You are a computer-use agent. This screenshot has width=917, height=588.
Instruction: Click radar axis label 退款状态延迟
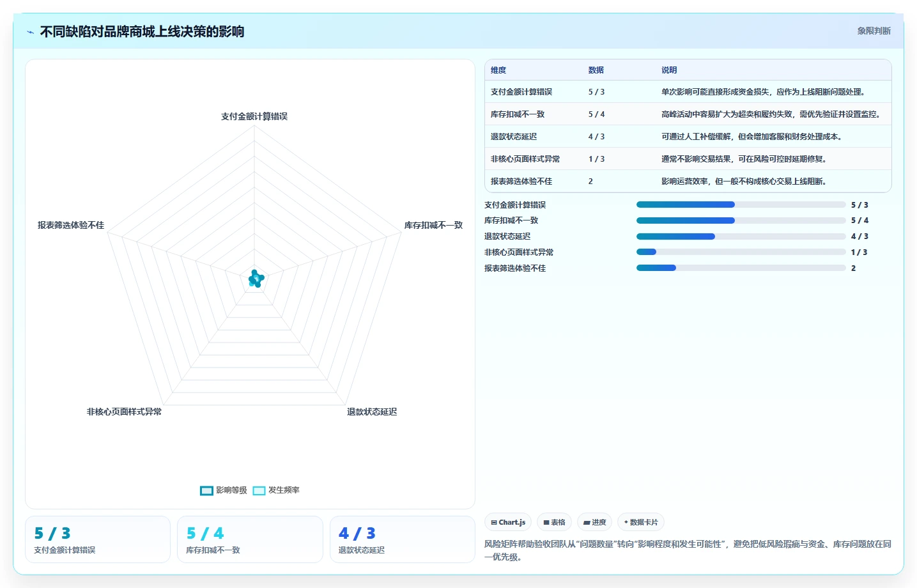tap(372, 412)
